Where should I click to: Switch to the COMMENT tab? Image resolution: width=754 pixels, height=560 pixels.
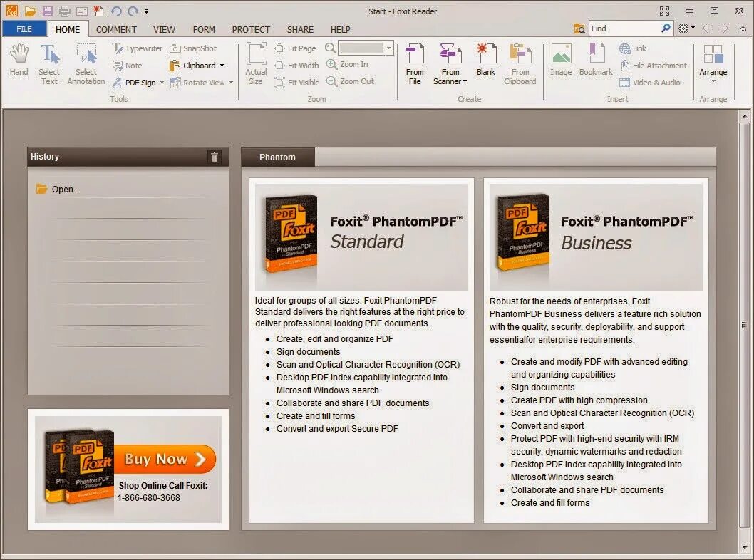pyautogui.click(x=116, y=29)
